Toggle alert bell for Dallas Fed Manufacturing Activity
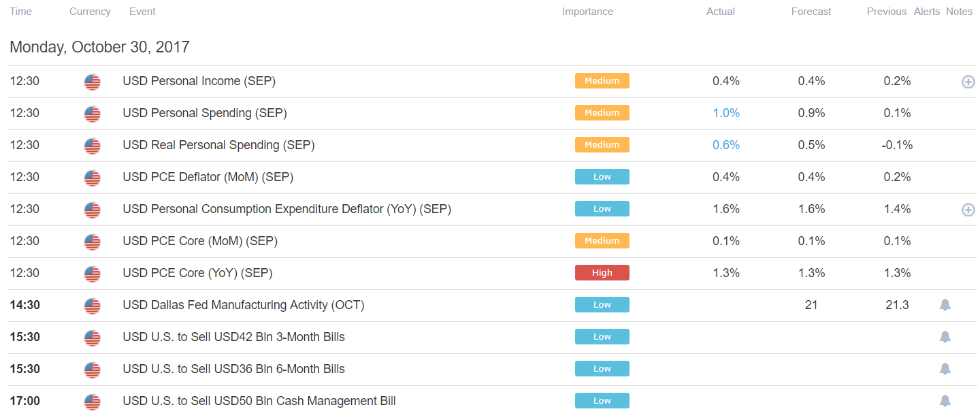The height and width of the screenshot is (420, 980). click(945, 305)
